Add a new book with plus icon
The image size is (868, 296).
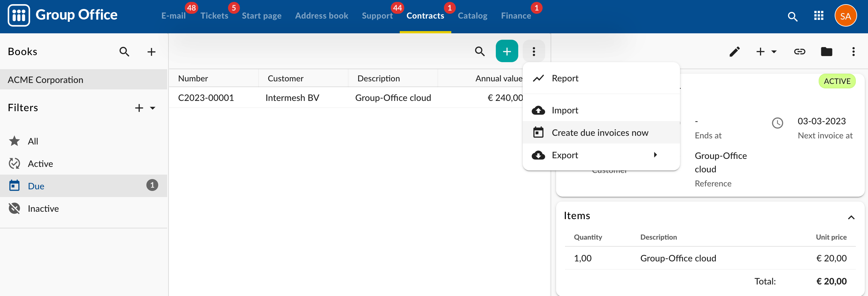(x=151, y=52)
